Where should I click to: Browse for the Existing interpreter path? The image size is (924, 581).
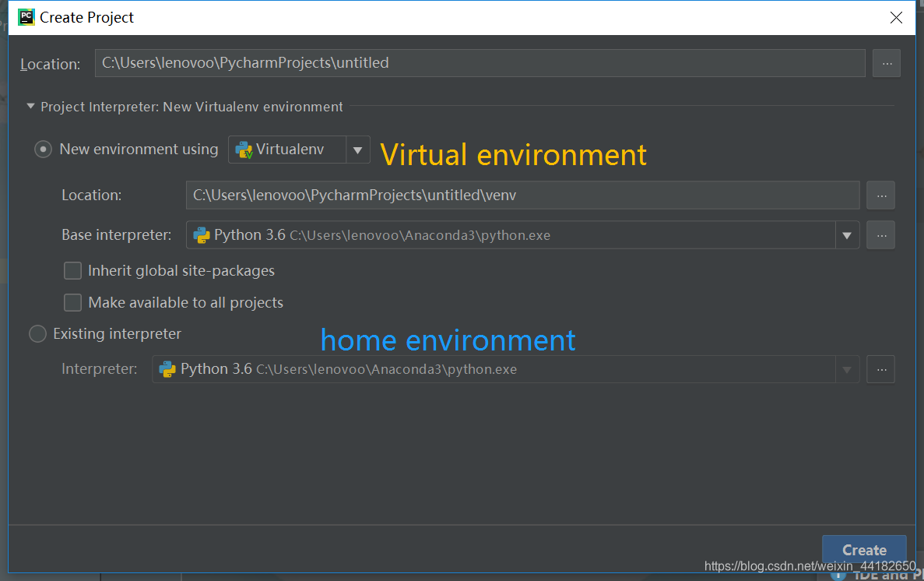point(881,369)
